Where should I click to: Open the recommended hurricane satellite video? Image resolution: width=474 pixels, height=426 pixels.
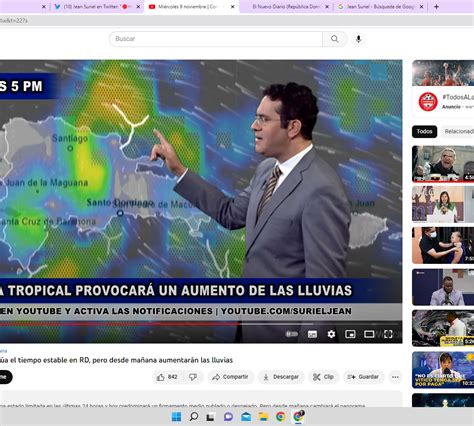pos(443,328)
